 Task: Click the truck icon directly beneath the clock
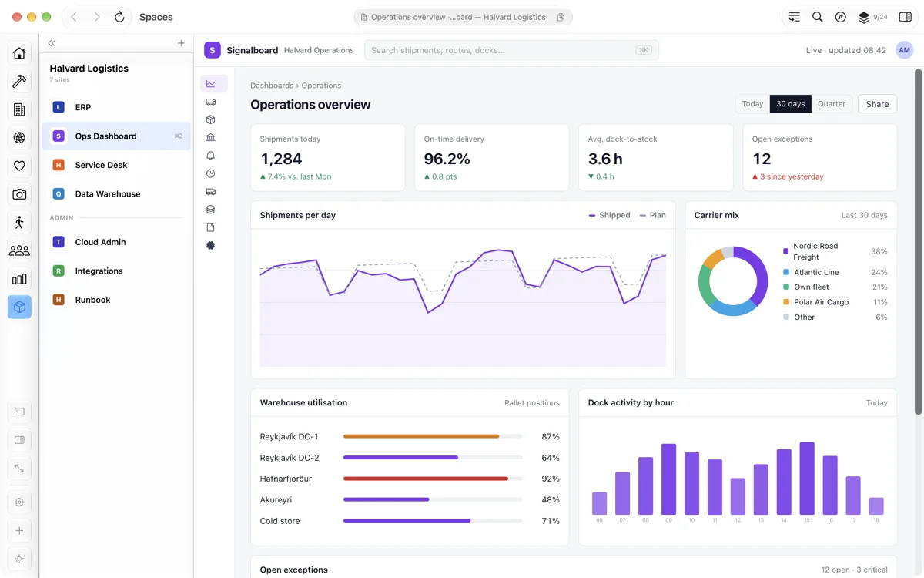click(x=211, y=192)
